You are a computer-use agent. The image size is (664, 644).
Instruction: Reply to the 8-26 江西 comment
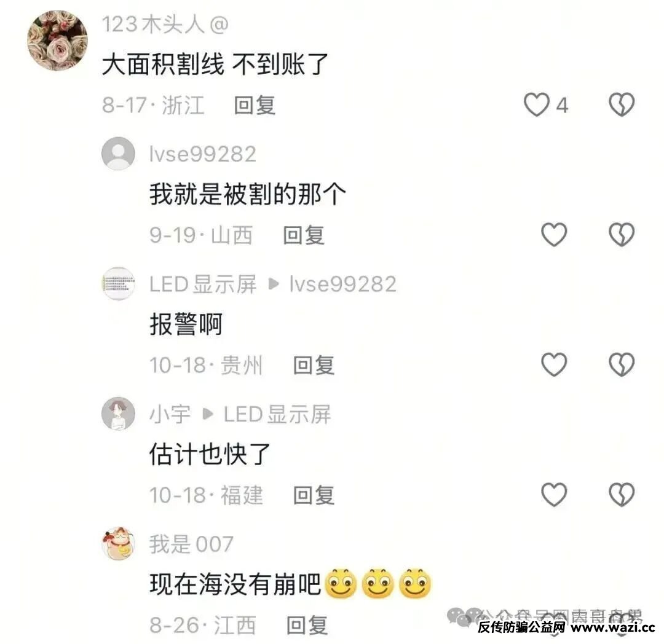[307, 625]
